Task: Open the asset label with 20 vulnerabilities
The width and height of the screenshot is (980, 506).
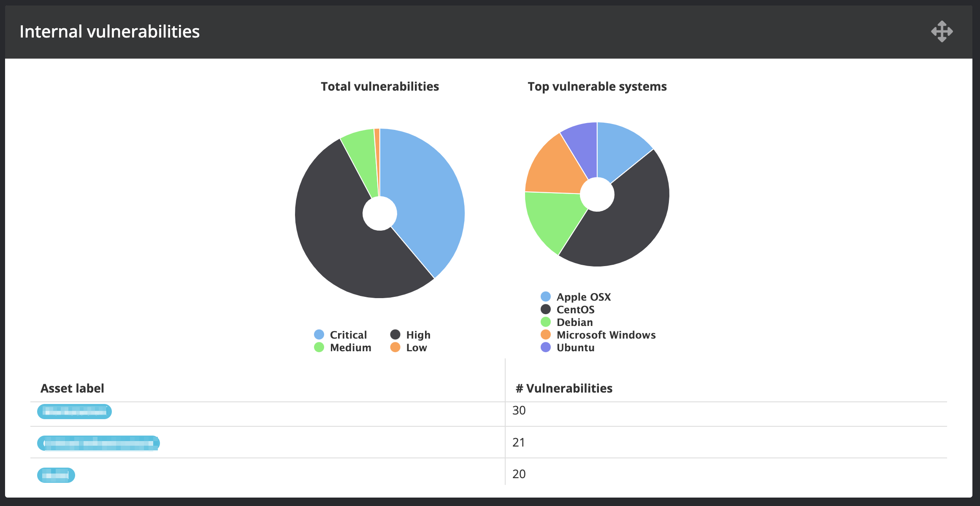Action: (x=56, y=475)
